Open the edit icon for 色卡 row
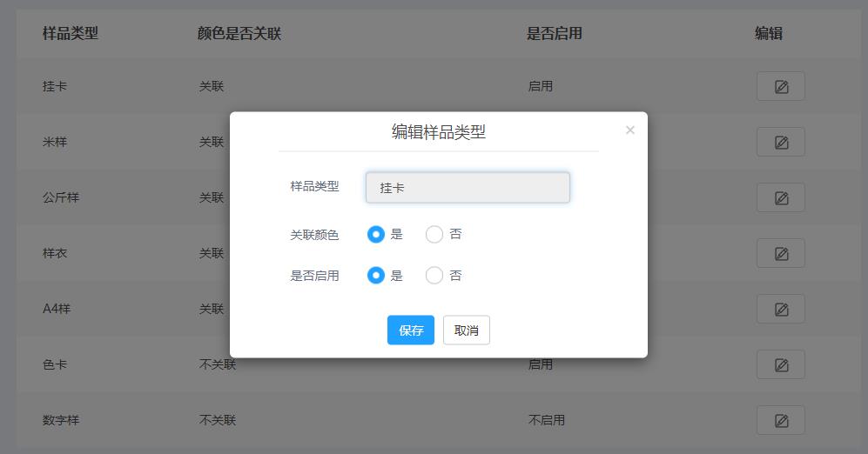The height and width of the screenshot is (454, 868). click(781, 364)
